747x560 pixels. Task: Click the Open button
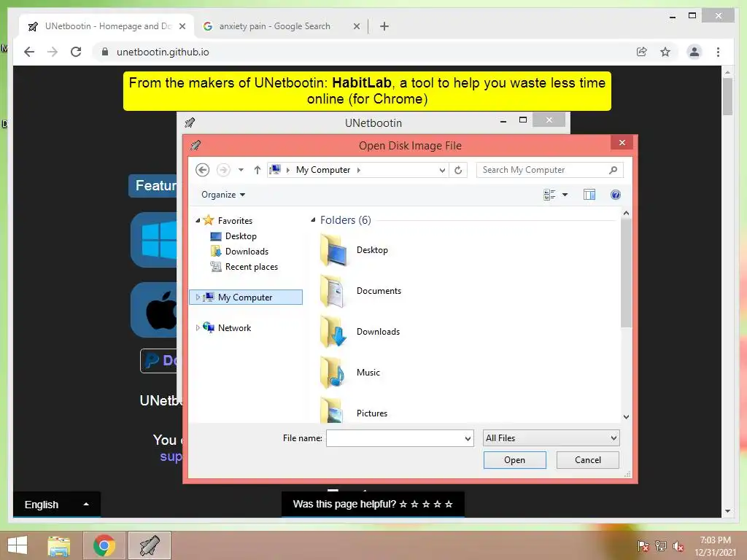[x=514, y=460]
